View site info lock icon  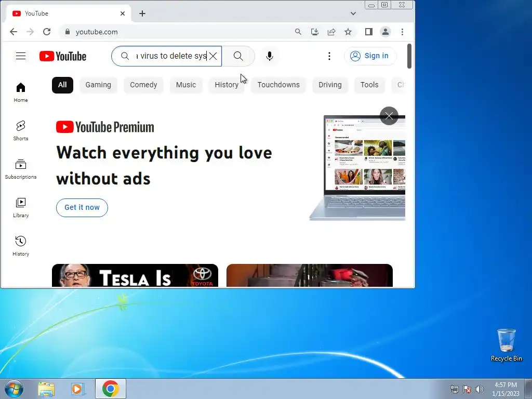tap(68, 32)
